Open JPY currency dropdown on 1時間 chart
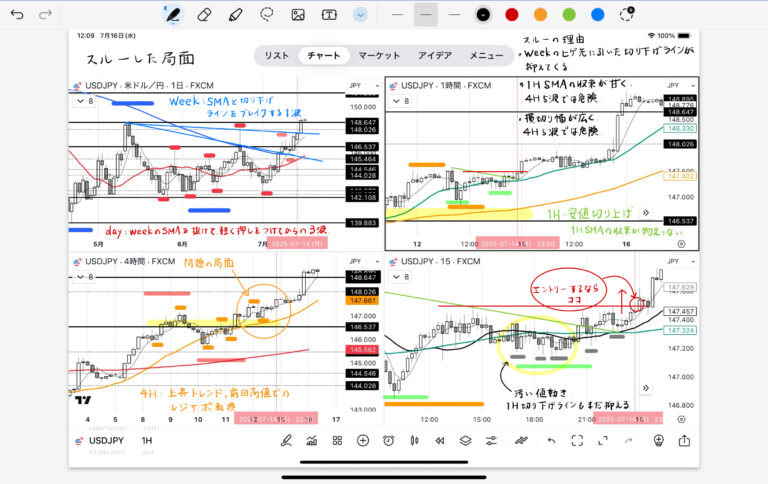The width and height of the screenshot is (768, 484). 680,85
